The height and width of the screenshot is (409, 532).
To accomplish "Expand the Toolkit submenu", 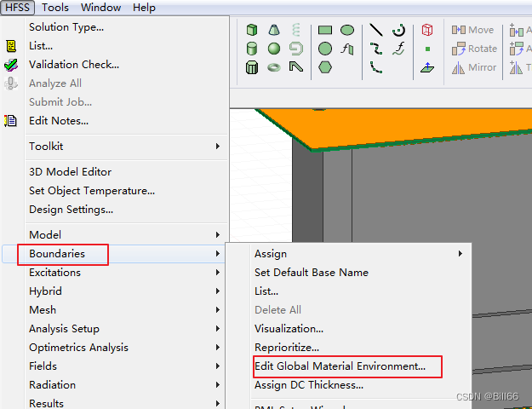I will 116,146.
